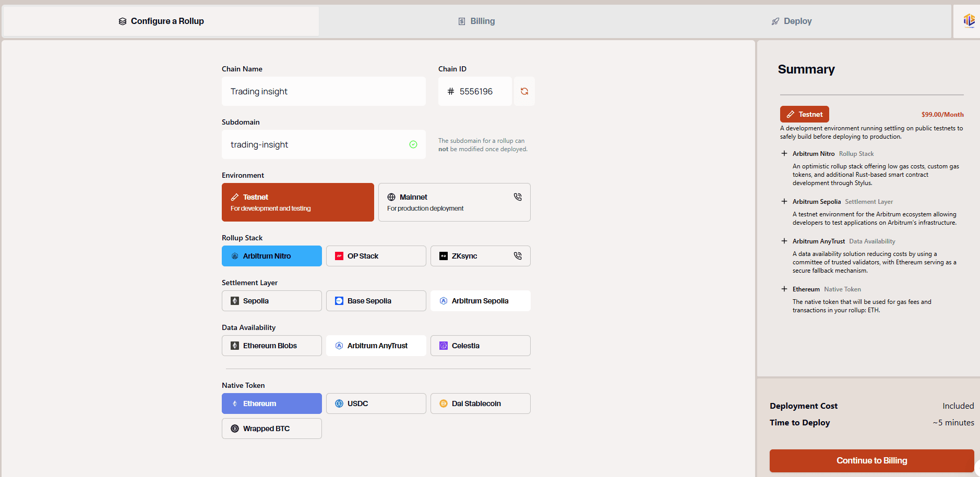
Task: Click the $99.00/Month price text
Action: pos(942,115)
